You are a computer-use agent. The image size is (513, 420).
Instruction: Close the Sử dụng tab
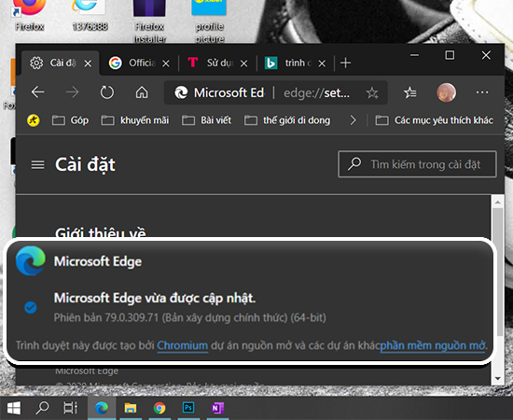click(243, 63)
